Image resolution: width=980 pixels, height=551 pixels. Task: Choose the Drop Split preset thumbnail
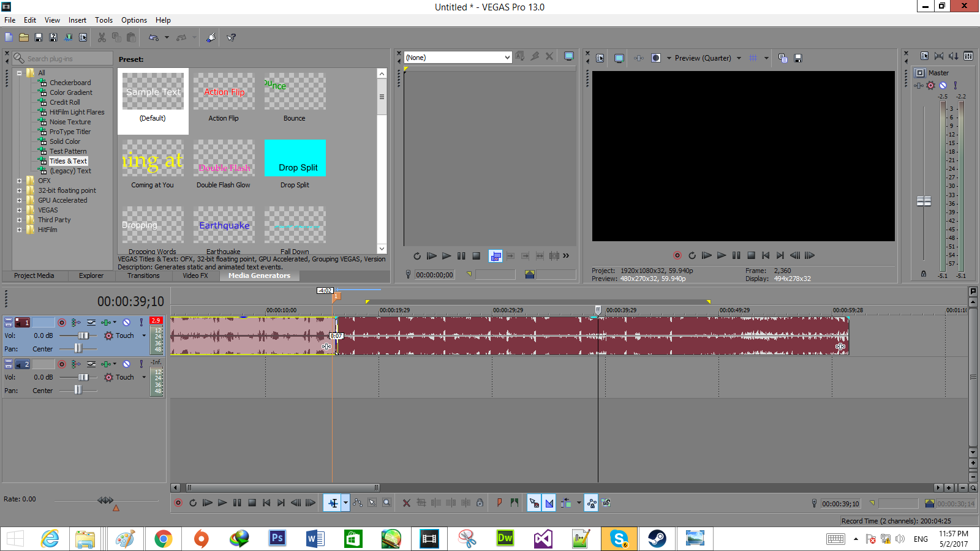click(295, 158)
